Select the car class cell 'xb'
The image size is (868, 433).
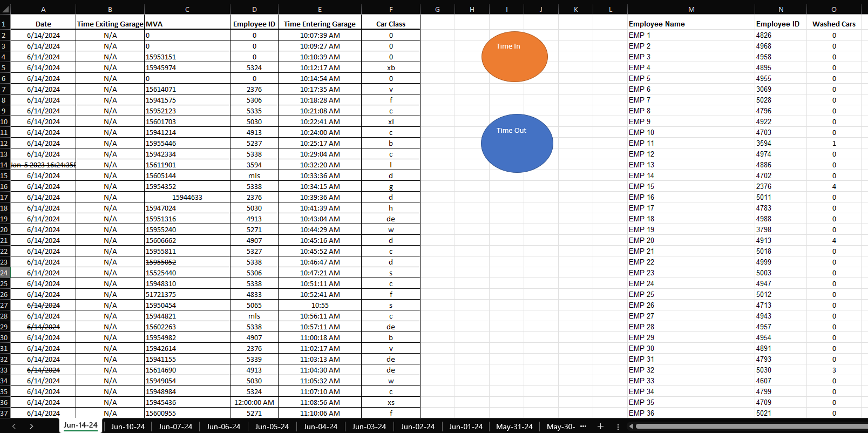pos(391,67)
